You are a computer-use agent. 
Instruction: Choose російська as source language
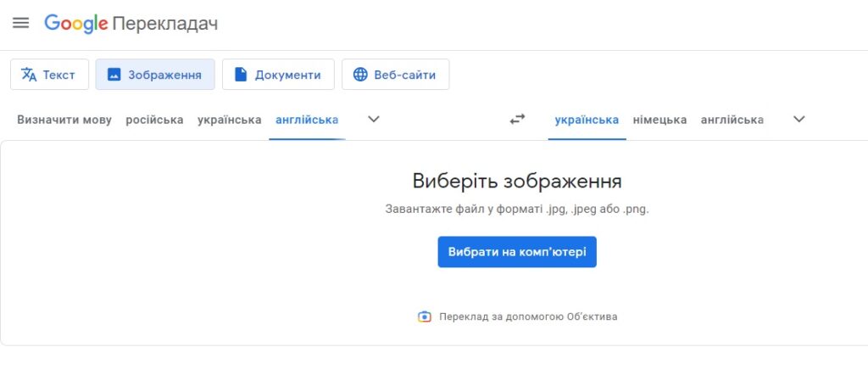click(x=154, y=120)
